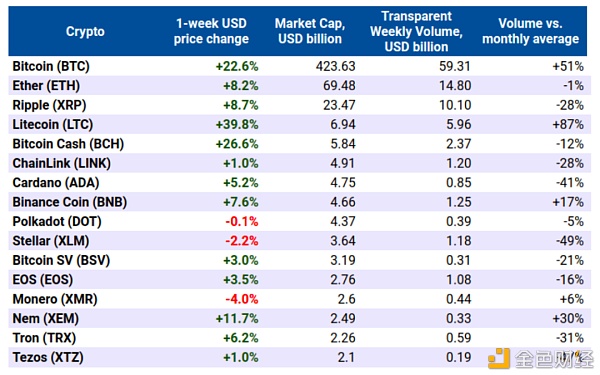Select the Litecoin volume change +87%

(568, 125)
